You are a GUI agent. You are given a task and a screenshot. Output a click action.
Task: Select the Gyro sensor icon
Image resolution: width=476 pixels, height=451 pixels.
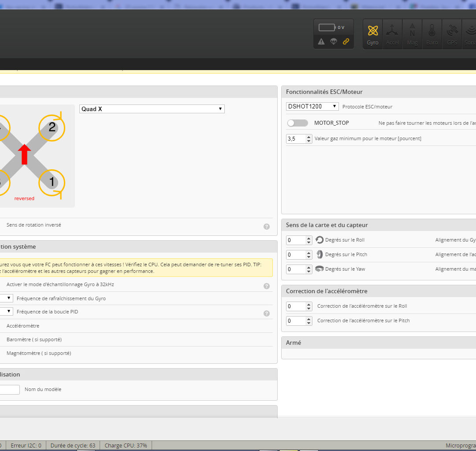pyautogui.click(x=373, y=34)
